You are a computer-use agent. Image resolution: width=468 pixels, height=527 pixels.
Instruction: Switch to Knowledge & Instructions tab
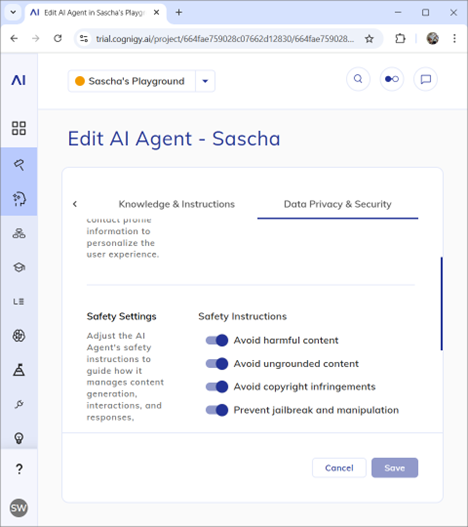[x=177, y=204]
